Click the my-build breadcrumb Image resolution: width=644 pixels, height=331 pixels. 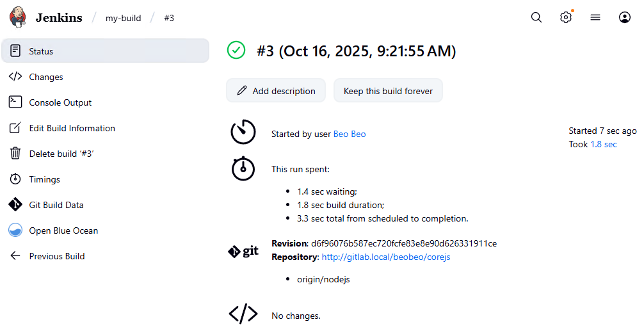[123, 18]
